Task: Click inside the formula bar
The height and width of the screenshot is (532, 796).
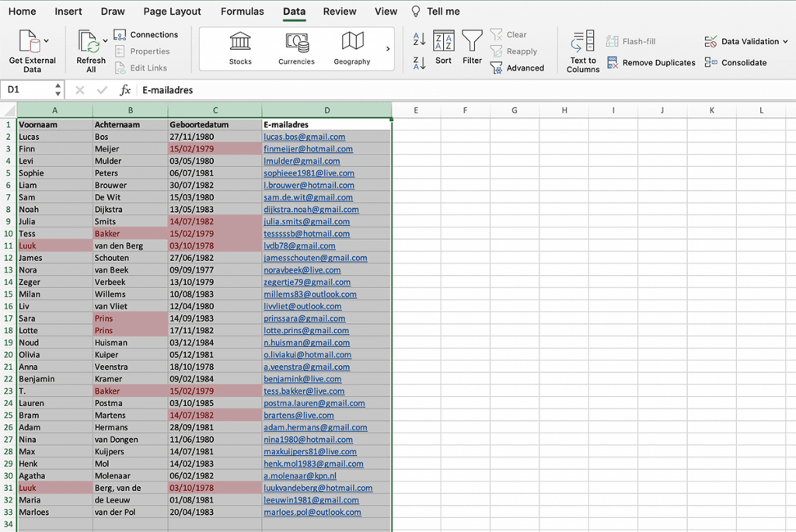Action: click(233, 90)
